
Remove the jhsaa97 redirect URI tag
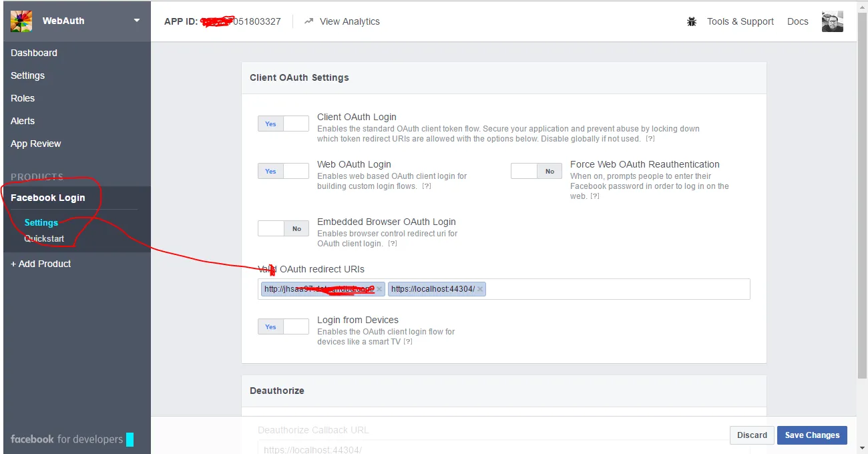point(379,289)
